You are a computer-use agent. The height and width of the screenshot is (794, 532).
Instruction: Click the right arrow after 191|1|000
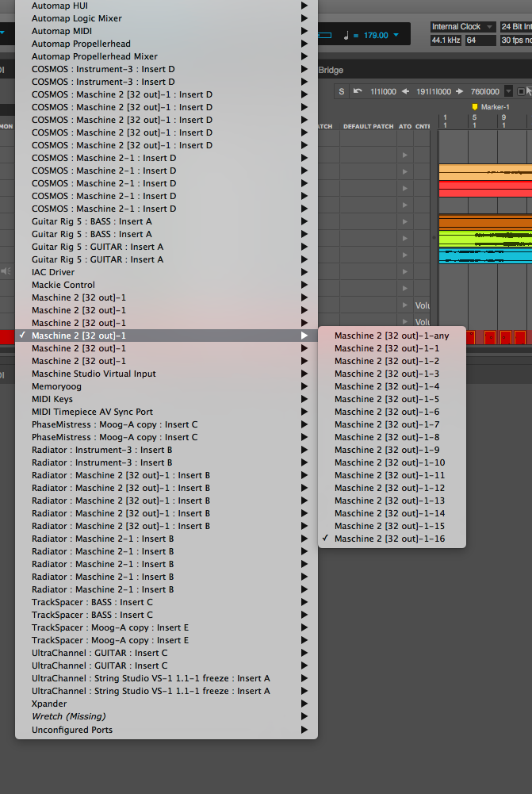[x=460, y=92]
